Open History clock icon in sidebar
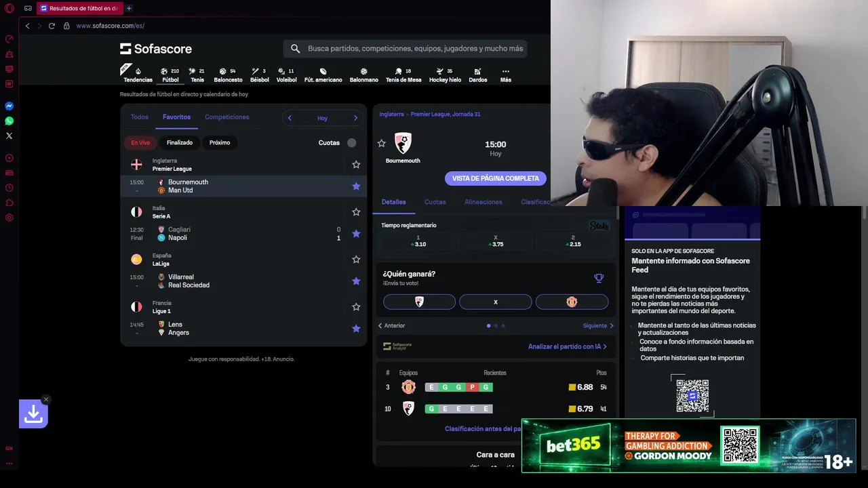 [9, 188]
